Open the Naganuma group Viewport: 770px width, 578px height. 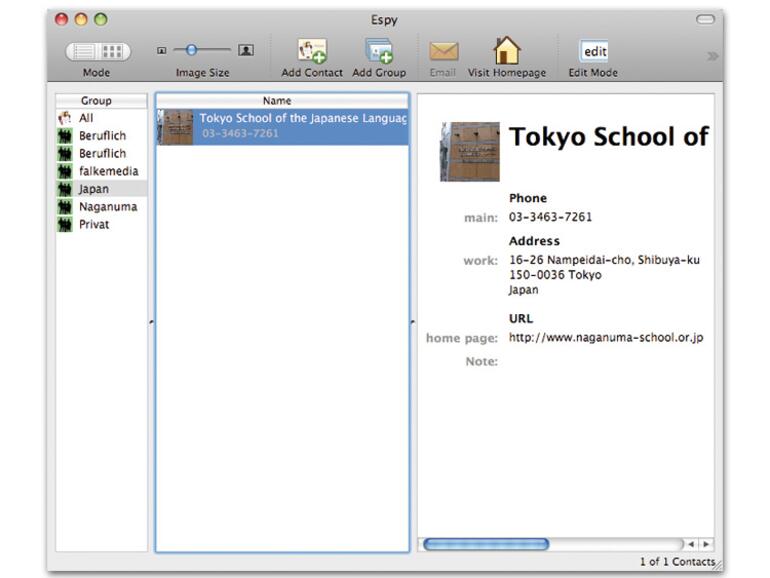pyautogui.click(x=107, y=206)
